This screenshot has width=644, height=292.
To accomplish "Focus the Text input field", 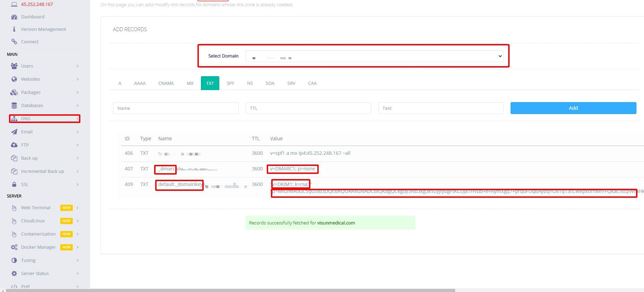I will tap(441, 108).
